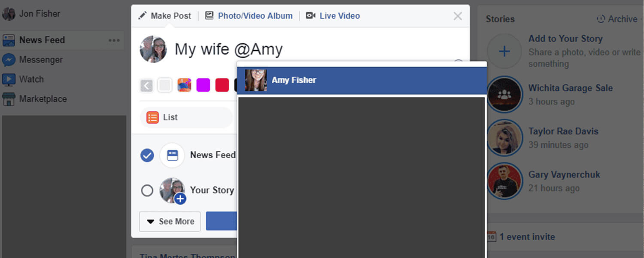Click the Photo/Video Album icon

click(x=210, y=16)
